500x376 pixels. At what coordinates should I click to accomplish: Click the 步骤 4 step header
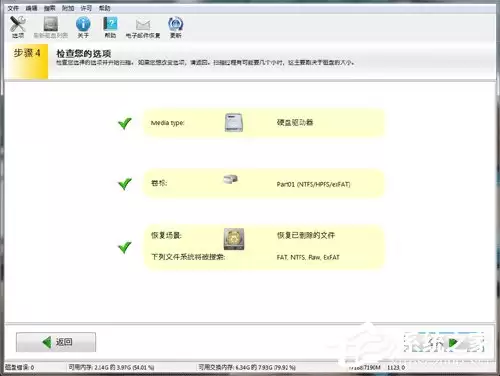coord(27,53)
